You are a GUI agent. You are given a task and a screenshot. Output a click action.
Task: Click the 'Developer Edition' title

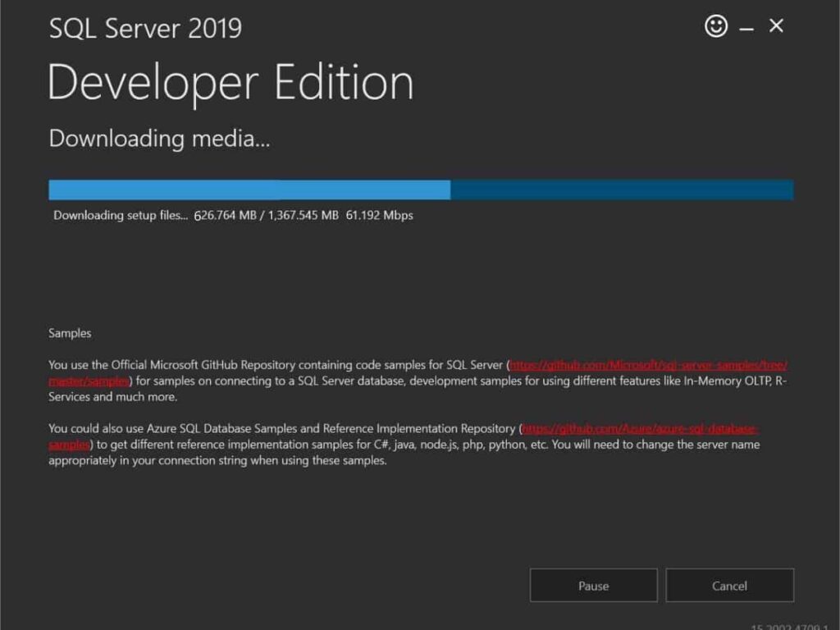pos(231,83)
